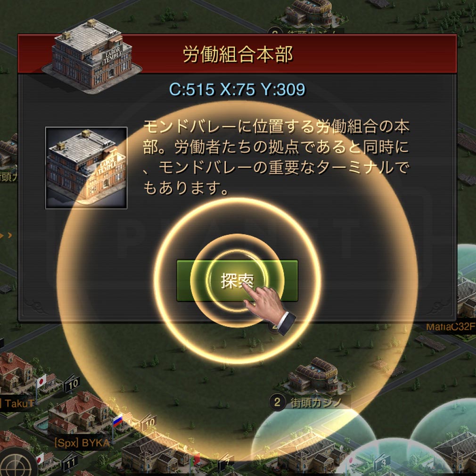Select the level 10 sign near TakuT
This screenshot has height=476, width=476.
coord(73,384)
